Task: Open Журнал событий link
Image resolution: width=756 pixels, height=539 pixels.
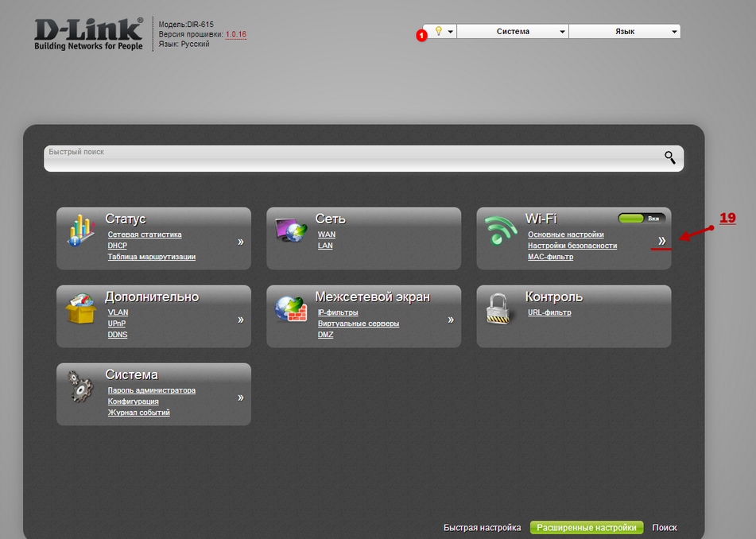Action: pos(138,413)
